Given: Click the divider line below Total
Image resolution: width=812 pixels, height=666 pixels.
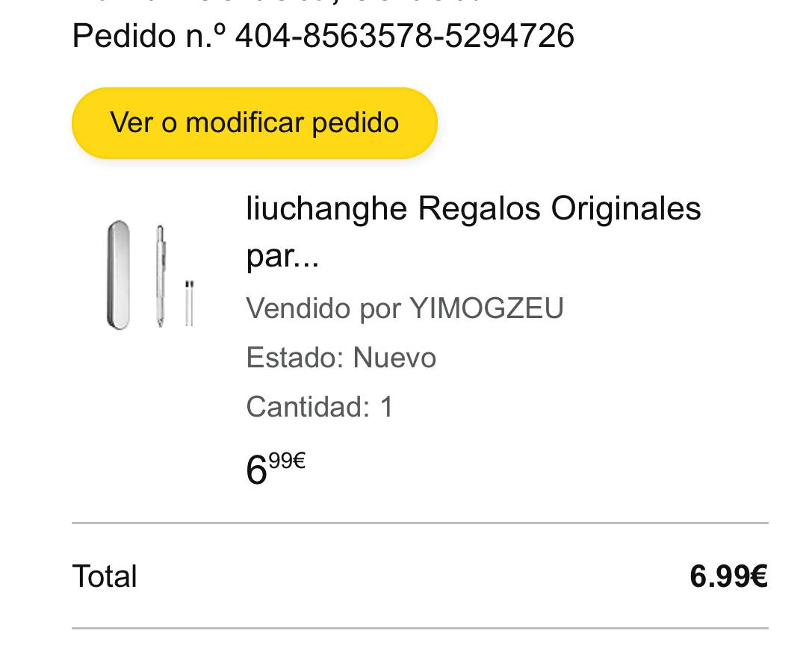Looking at the screenshot, I should (420, 628).
